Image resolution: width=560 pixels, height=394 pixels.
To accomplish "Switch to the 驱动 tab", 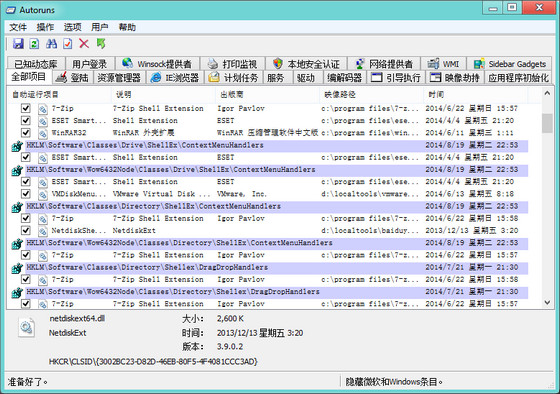I will (307, 78).
